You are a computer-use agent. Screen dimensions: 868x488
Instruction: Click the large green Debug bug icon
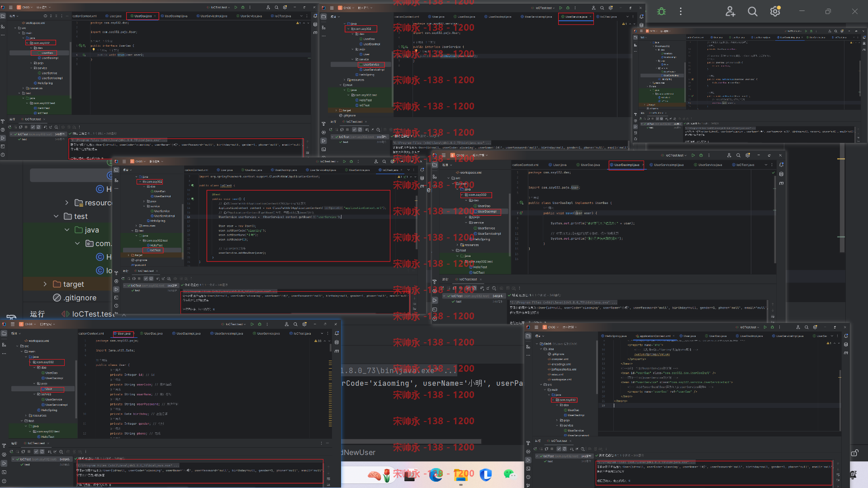(x=661, y=11)
